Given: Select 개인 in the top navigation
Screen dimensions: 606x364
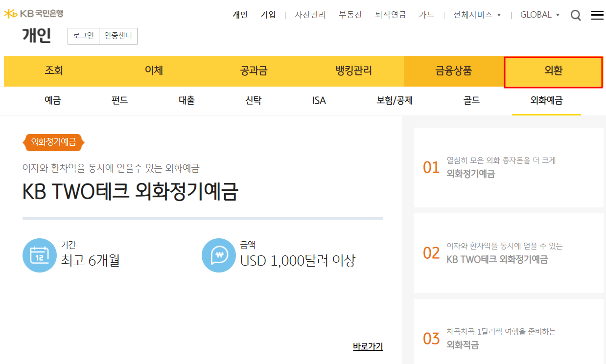Looking at the screenshot, I should [240, 15].
